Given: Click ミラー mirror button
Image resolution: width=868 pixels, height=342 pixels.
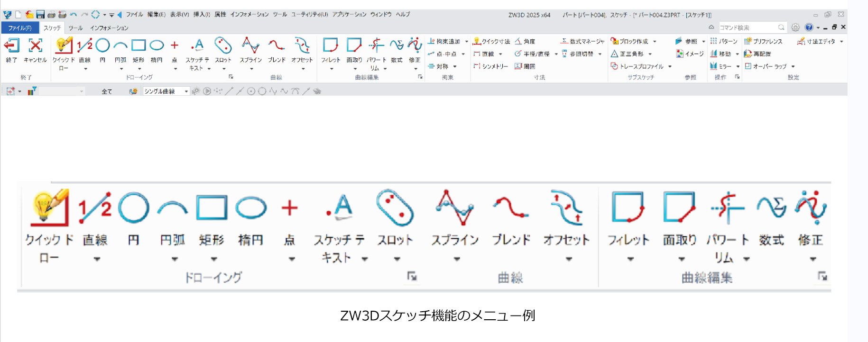Looking at the screenshot, I should (x=720, y=66).
